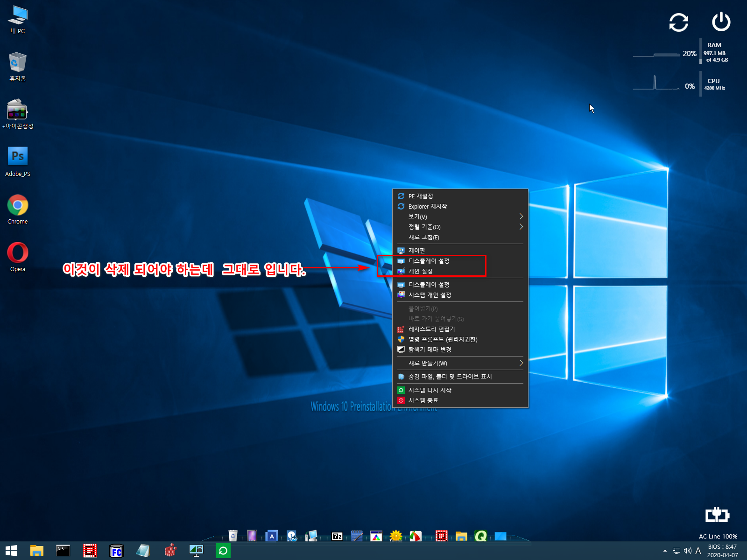The image size is (747, 560).
Task: Launch the blue A icon in dock
Action: click(x=272, y=536)
